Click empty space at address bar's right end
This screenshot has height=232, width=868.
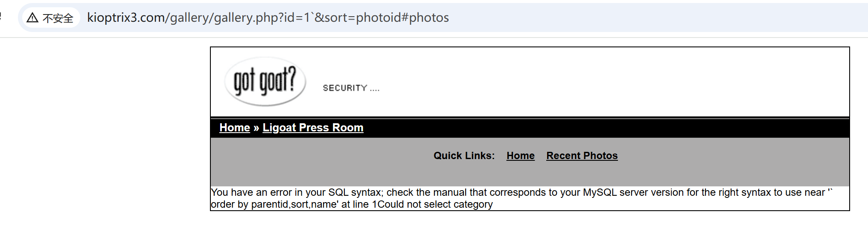[725, 17]
